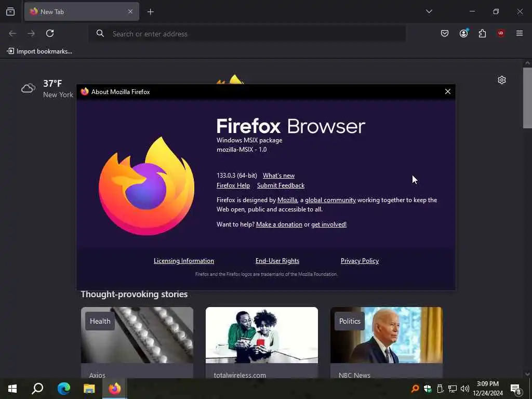Open the get involved link
Viewport: 532px width, 399px height.
pos(329,224)
